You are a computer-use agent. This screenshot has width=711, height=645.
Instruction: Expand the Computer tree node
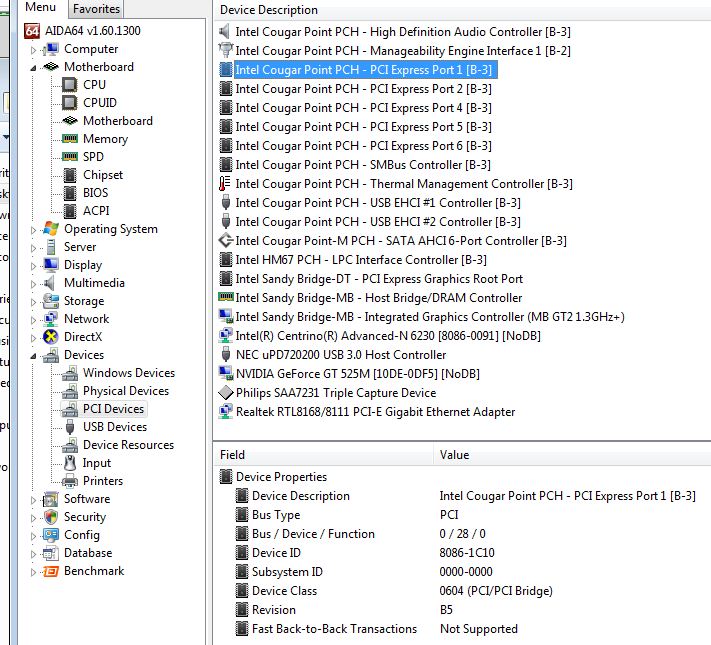tap(33, 50)
